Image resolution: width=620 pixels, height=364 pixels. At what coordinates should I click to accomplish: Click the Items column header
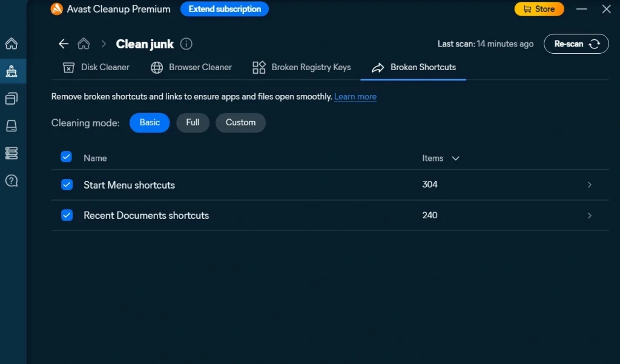click(432, 158)
